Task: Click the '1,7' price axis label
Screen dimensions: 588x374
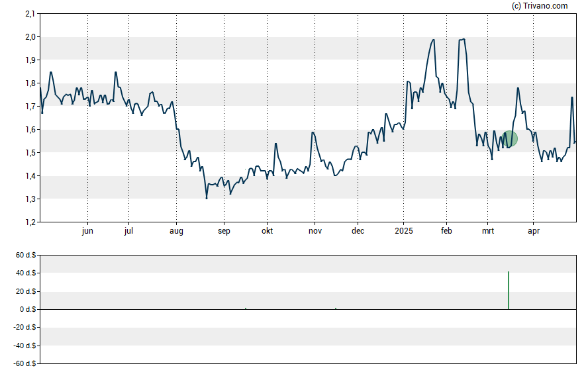Action: point(30,107)
